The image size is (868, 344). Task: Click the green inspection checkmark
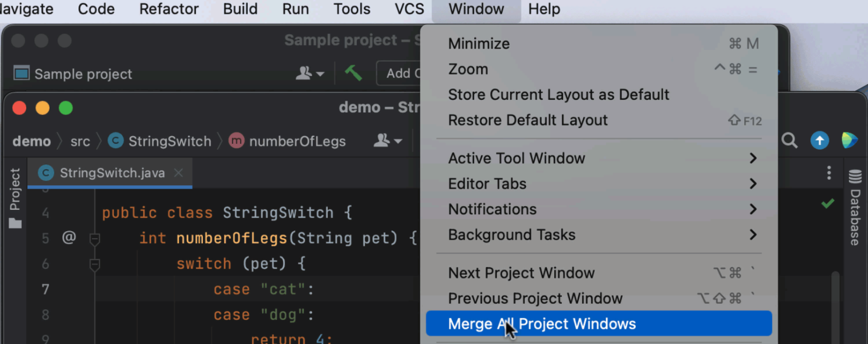pyautogui.click(x=828, y=203)
